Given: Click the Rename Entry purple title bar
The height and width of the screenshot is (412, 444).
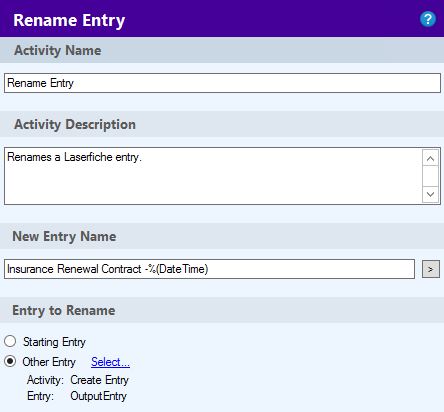Looking at the screenshot, I should (x=222, y=19).
